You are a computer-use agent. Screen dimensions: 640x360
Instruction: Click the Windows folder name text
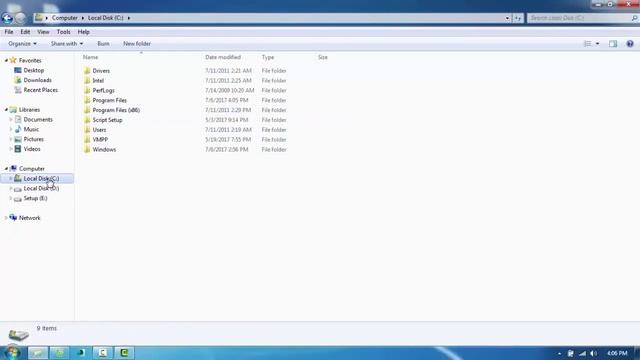pos(104,149)
